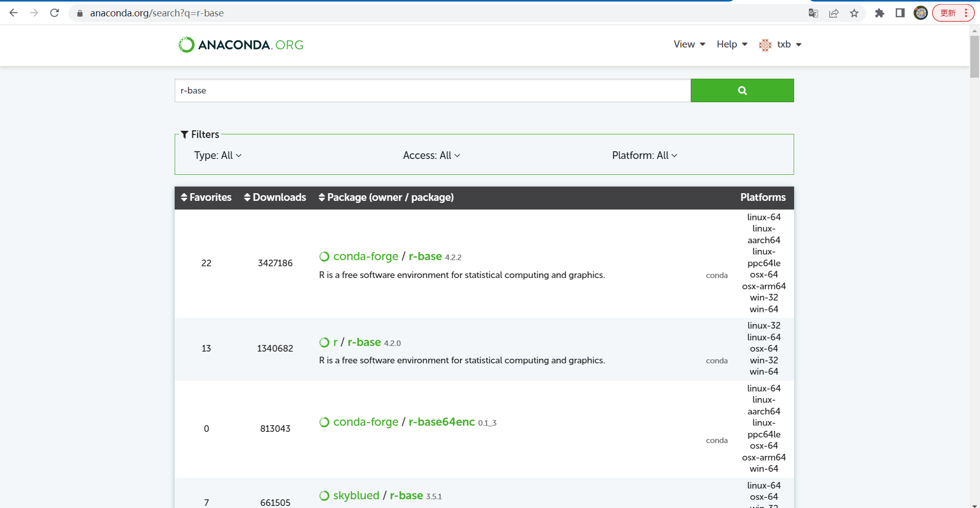Sort by Package owner/package column
980x508 pixels.
(386, 197)
